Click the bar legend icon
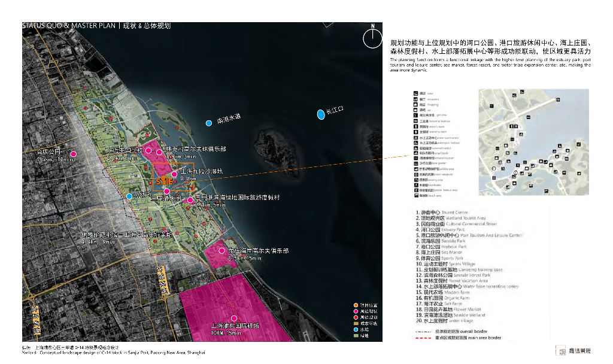 click(415, 110)
